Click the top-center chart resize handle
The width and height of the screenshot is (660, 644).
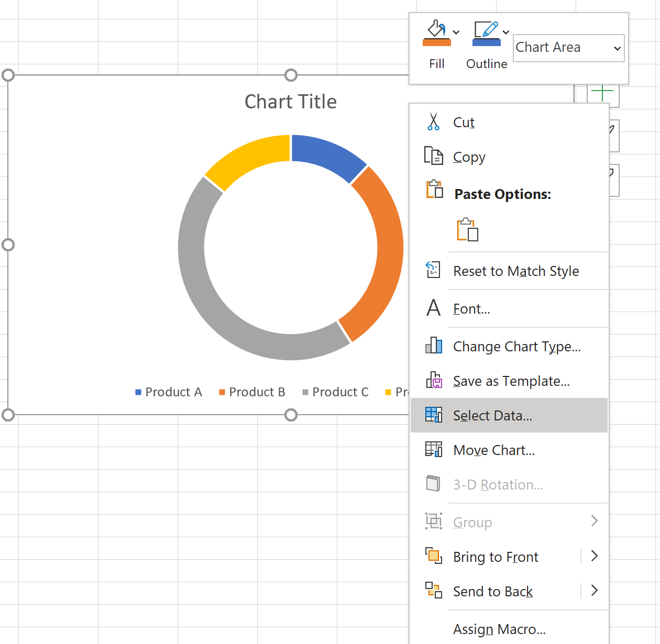(x=291, y=75)
